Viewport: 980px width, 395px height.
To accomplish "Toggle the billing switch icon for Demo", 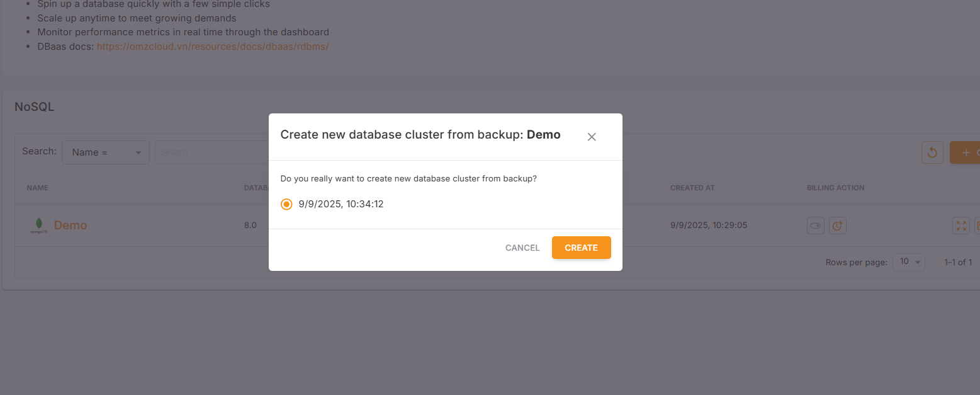I will (x=816, y=226).
